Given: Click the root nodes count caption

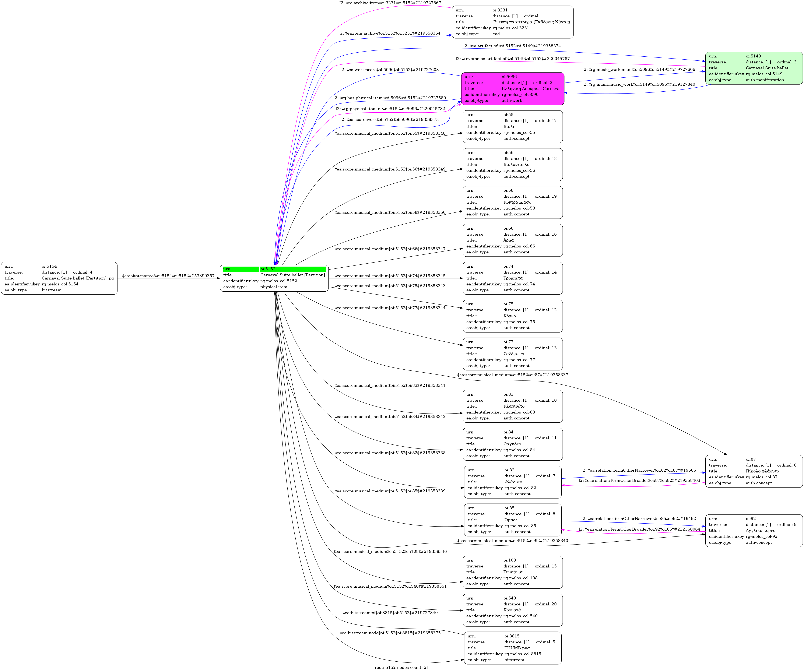Looking at the screenshot, I should click(402, 667).
